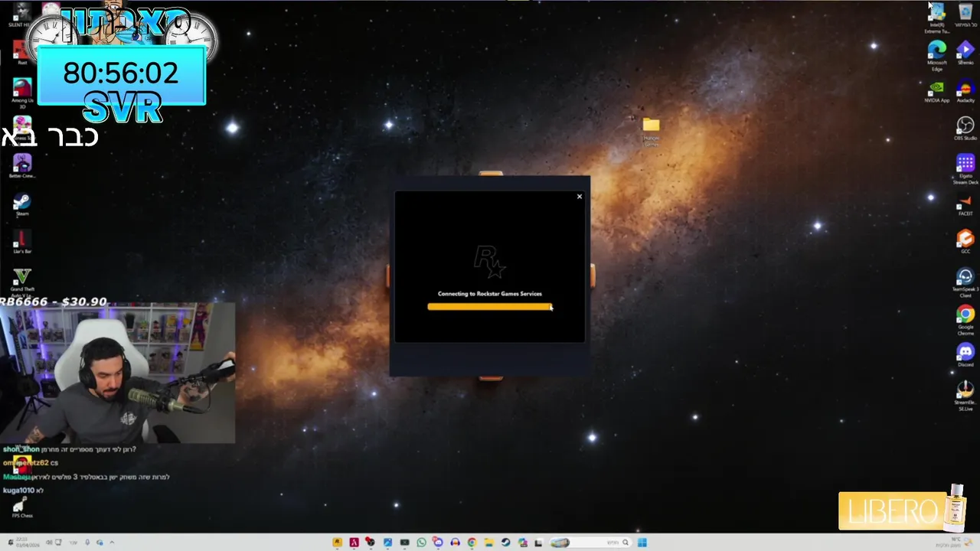The image size is (980, 551).
Task: Open the FACEIT desktop shortcut
Action: 965,205
